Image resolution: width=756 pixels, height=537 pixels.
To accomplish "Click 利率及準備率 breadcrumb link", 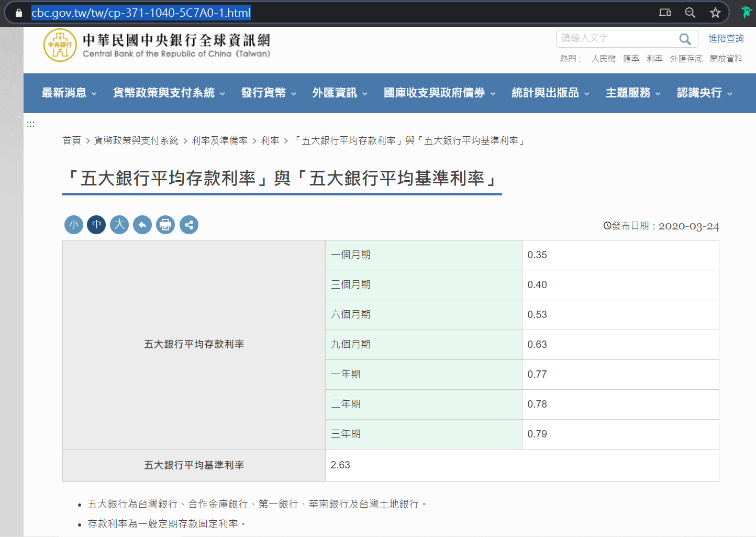I will coord(219,140).
